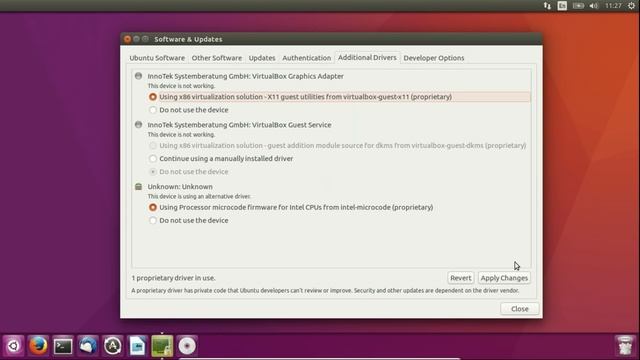This screenshot has width=640, height=360.
Task: Select Do not use the device for Graphics Adapter
Action: [153, 110]
